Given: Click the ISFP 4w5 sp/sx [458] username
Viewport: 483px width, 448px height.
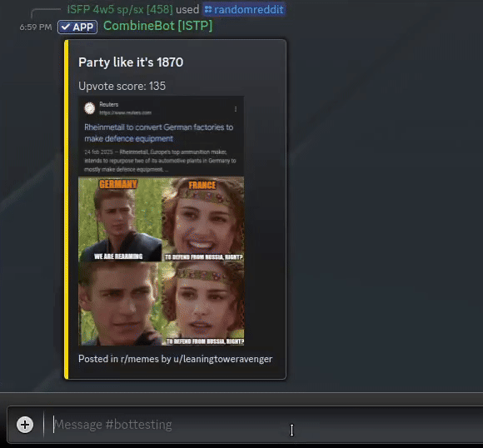Looking at the screenshot, I should 120,9.
